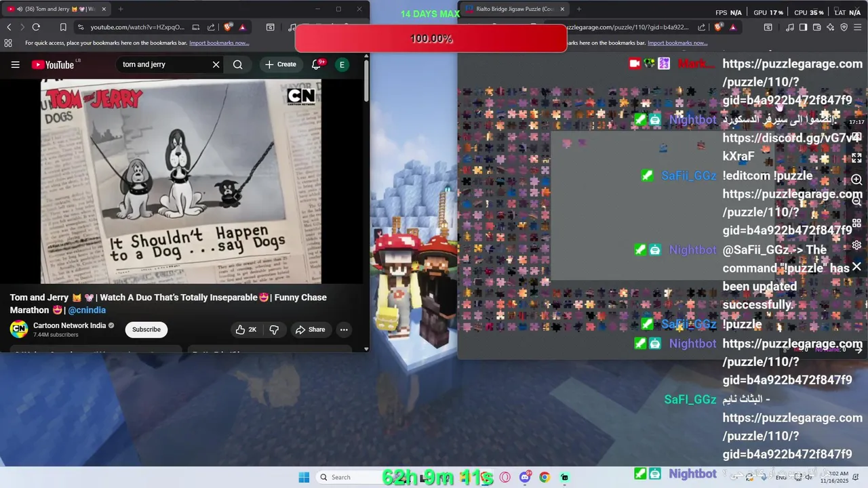Like the Tom and Jerry video

(245, 329)
